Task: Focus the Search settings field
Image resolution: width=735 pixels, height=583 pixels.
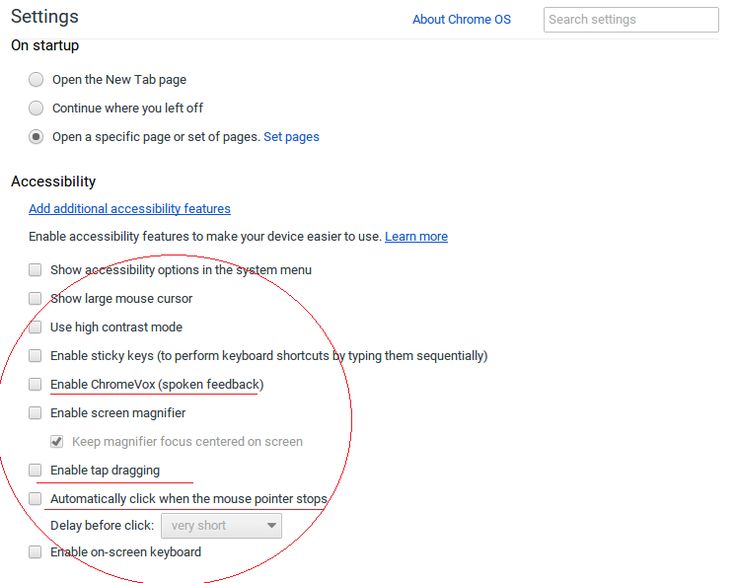Action: 631,20
